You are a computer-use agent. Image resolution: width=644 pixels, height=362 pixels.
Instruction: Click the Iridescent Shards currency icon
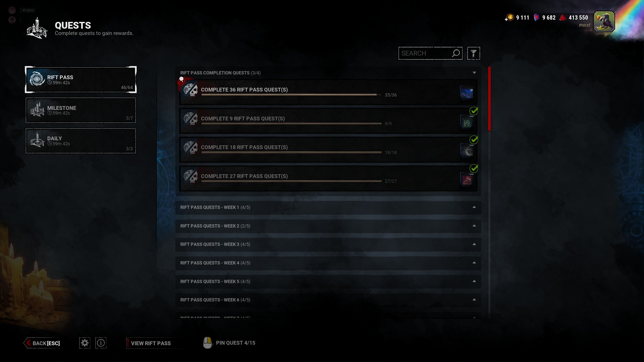pos(536,18)
